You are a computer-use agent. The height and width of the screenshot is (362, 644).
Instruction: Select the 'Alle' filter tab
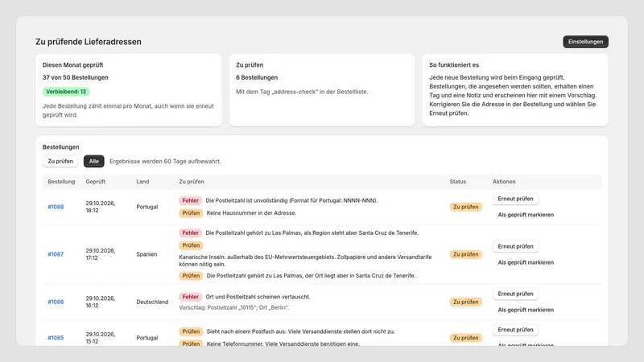point(94,162)
